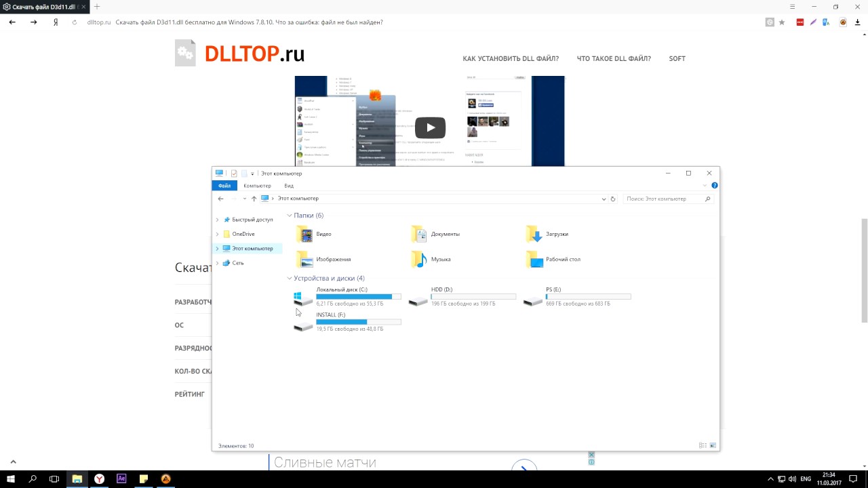Click the red password manager extension icon

point(800,22)
